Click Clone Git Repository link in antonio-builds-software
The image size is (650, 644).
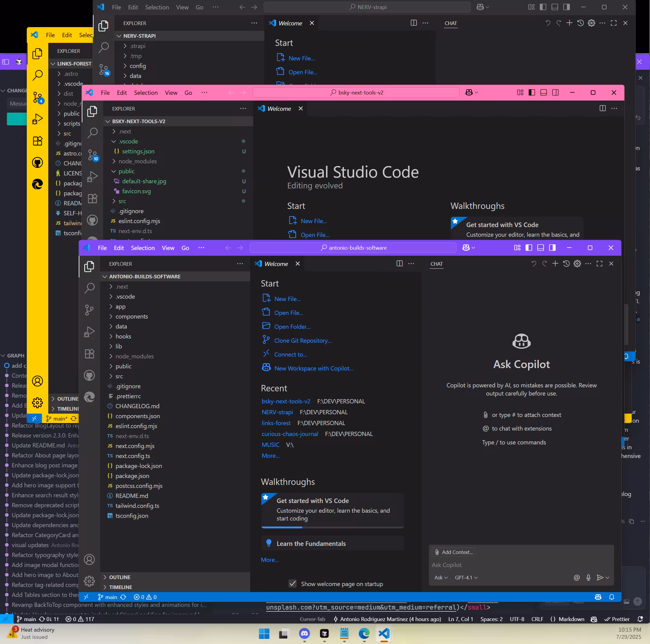pos(303,340)
